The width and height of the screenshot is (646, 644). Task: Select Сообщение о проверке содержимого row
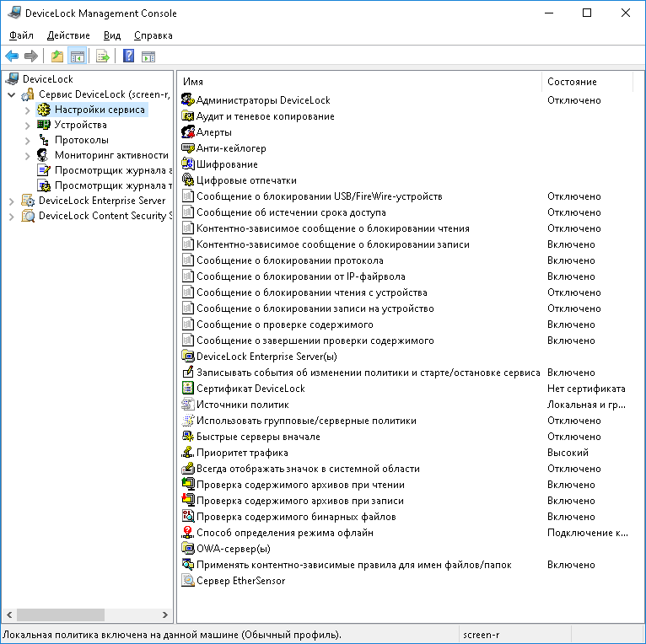pos(285,325)
